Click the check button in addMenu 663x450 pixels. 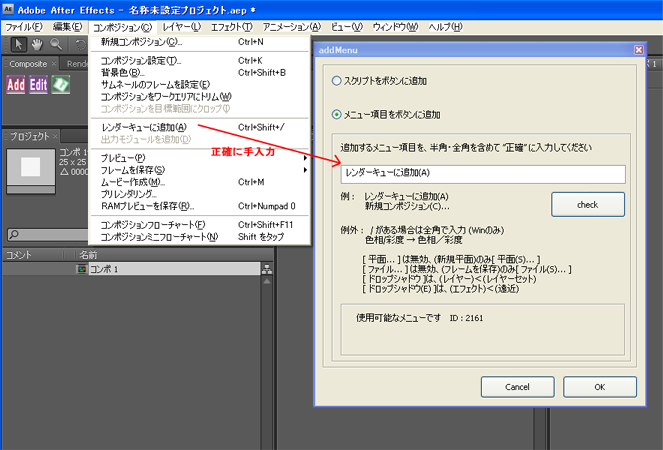click(588, 205)
